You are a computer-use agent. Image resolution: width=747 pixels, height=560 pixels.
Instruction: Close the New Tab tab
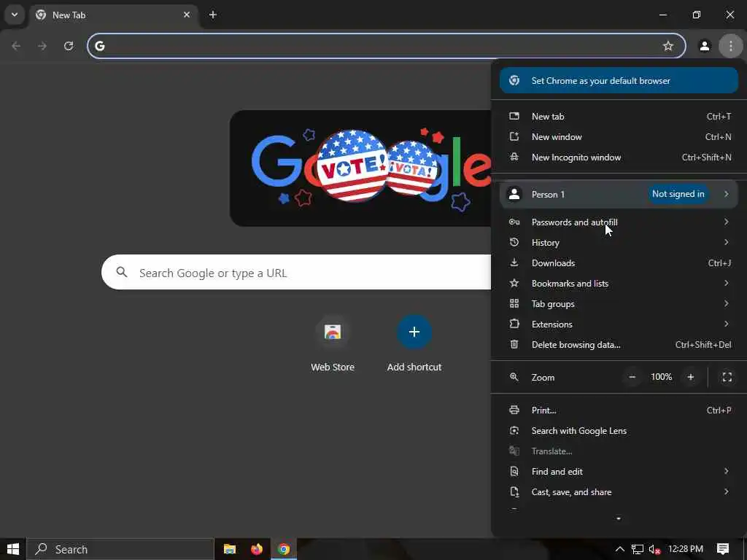(x=187, y=15)
